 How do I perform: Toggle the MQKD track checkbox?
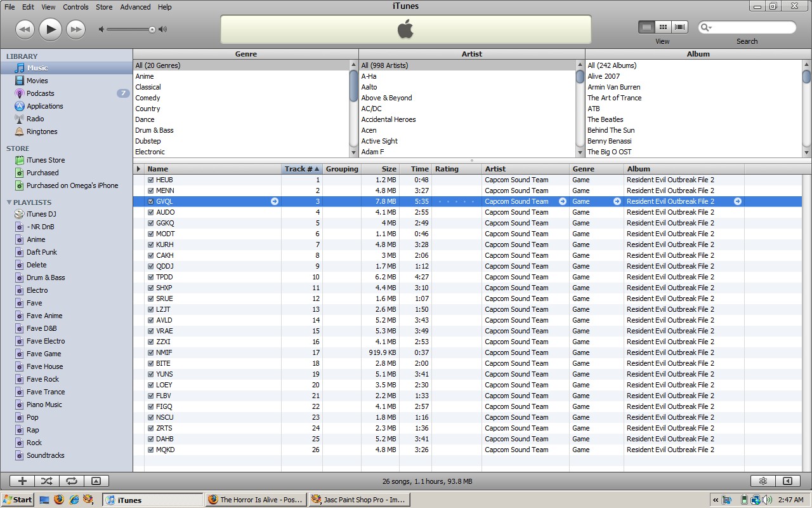[x=150, y=450]
